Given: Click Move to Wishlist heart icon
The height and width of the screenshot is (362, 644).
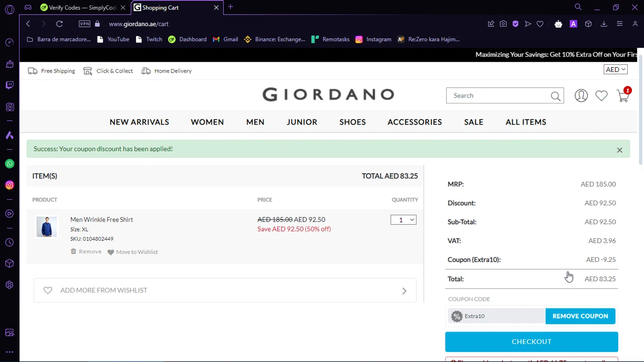Looking at the screenshot, I should 110,252.
